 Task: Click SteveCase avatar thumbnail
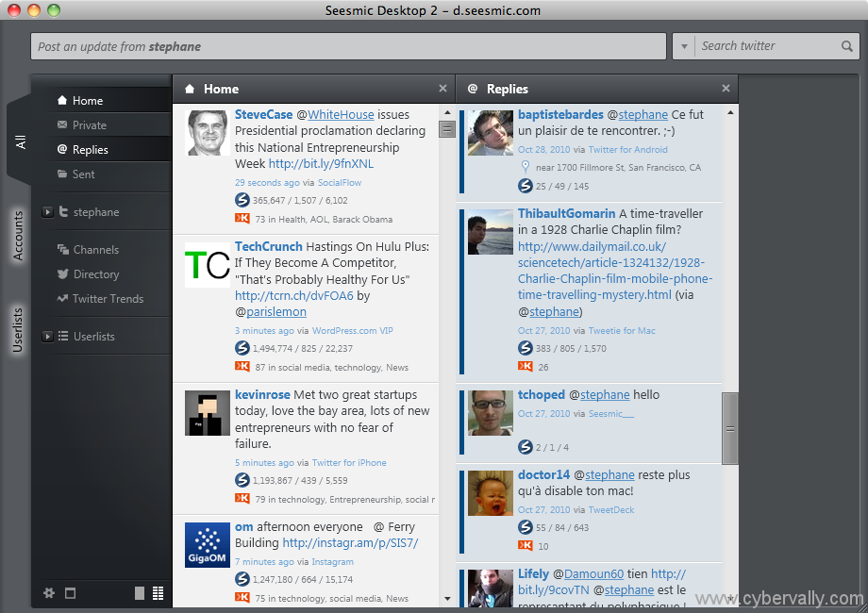tap(207, 133)
